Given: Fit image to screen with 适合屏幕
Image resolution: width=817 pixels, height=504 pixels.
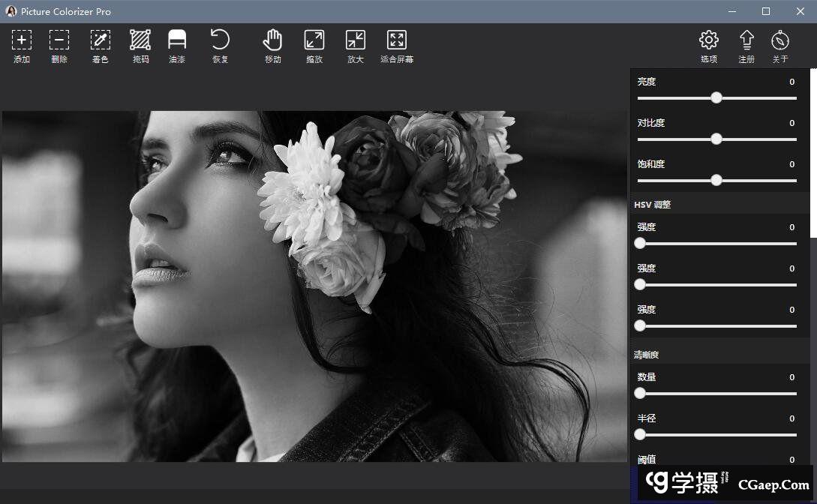Looking at the screenshot, I should pyautogui.click(x=396, y=45).
